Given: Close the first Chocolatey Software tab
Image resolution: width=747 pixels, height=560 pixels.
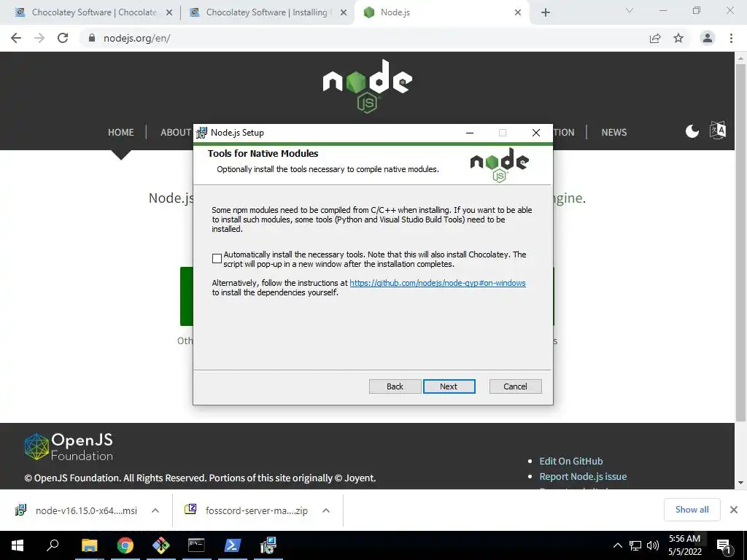Looking at the screenshot, I should (x=169, y=13).
